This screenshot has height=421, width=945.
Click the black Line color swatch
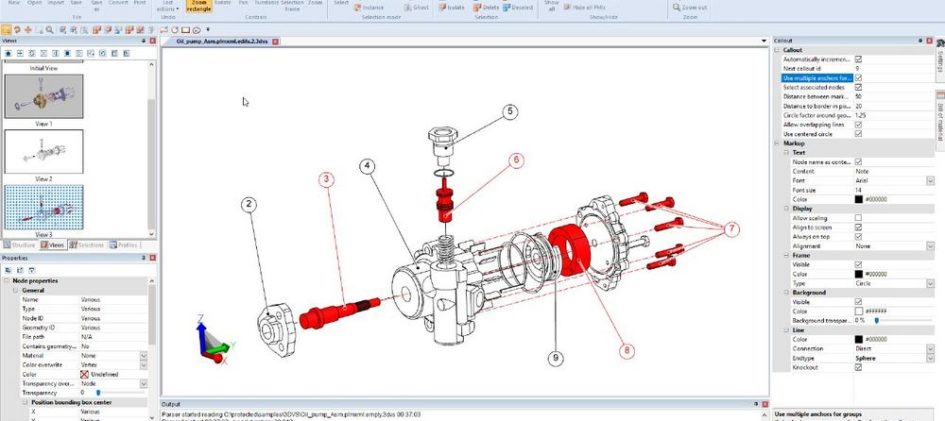(x=858, y=339)
